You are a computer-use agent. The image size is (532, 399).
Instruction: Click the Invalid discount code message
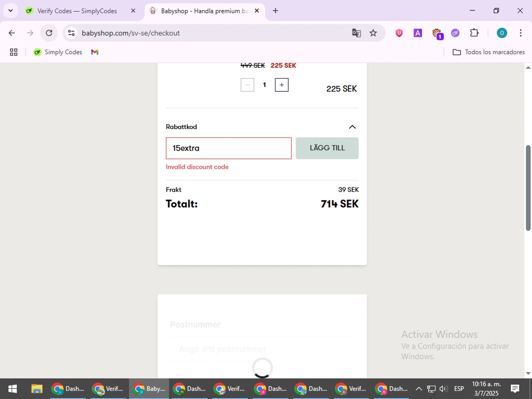(x=197, y=167)
